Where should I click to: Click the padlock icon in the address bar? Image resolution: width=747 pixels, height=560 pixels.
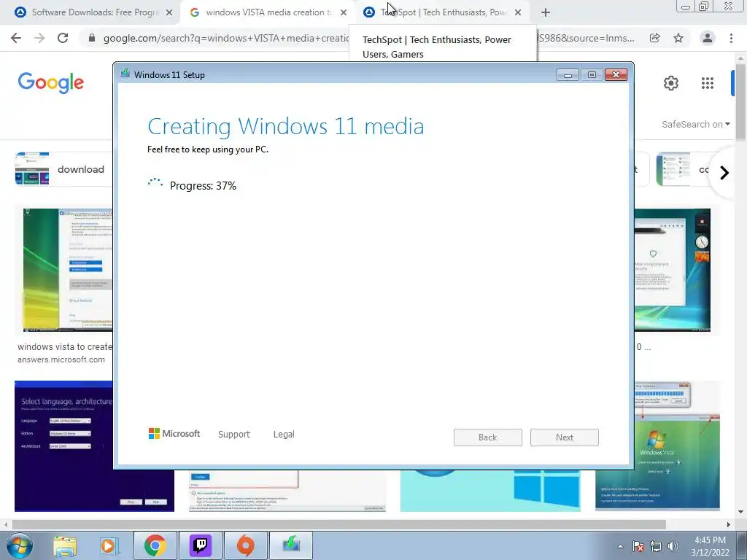tap(92, 38)
